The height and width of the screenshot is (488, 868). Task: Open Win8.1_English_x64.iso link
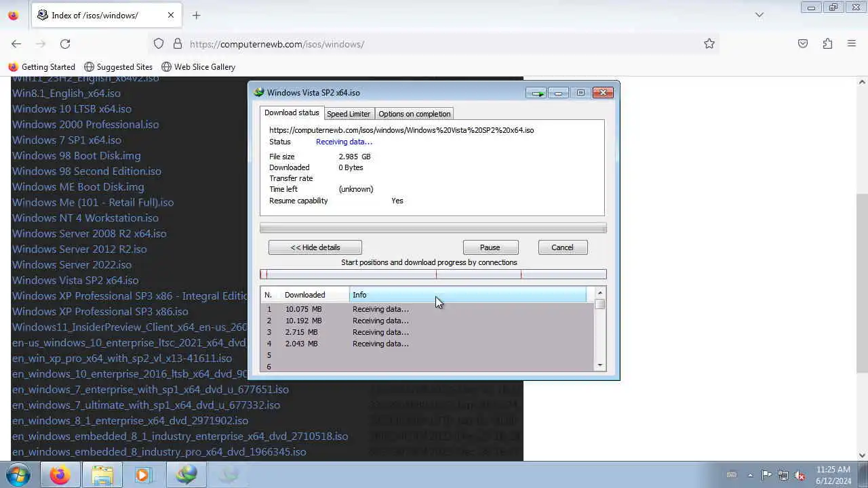(x=66, y=94)
